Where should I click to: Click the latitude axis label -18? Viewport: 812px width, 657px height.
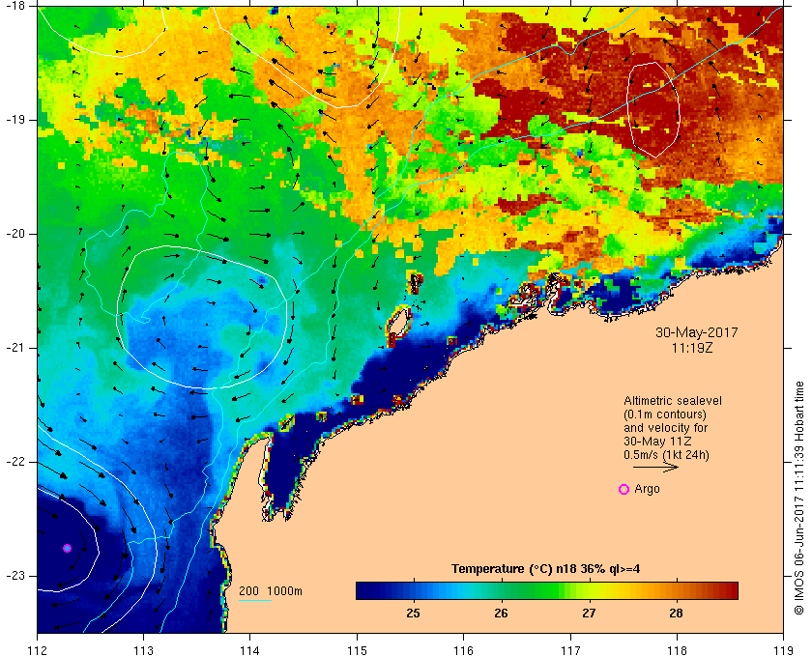pyautogui.click(x=14, y=5)
